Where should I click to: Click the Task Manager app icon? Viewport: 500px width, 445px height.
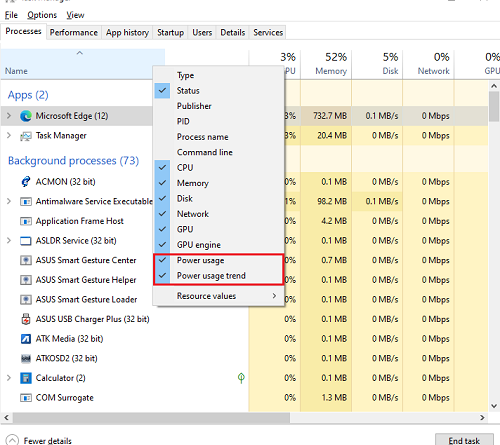26,136
